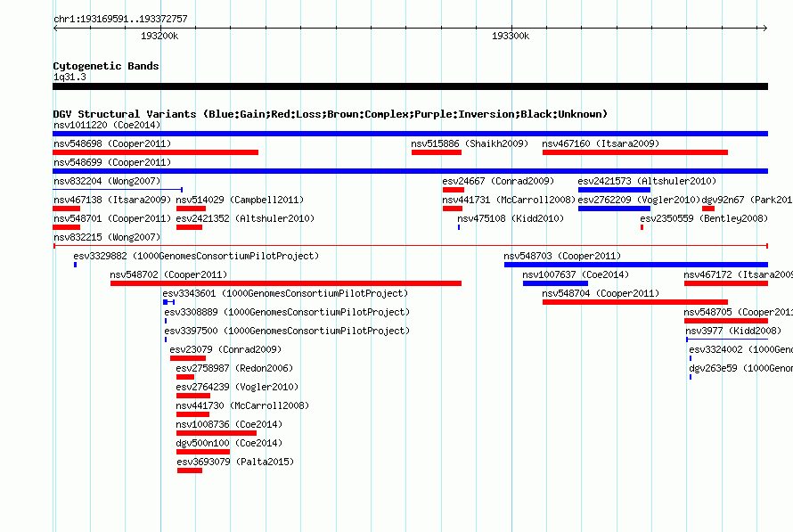This screenshot has height=532, width=793.
Task: Select esv2764239 (Vogler2010) label
Action: 237,387
